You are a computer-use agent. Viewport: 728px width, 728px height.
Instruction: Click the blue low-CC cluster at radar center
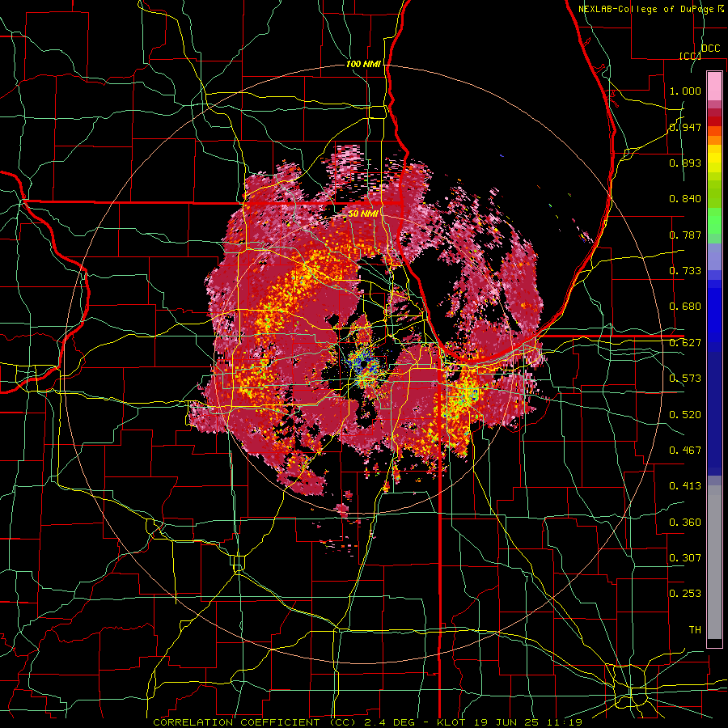coord(363,365)
